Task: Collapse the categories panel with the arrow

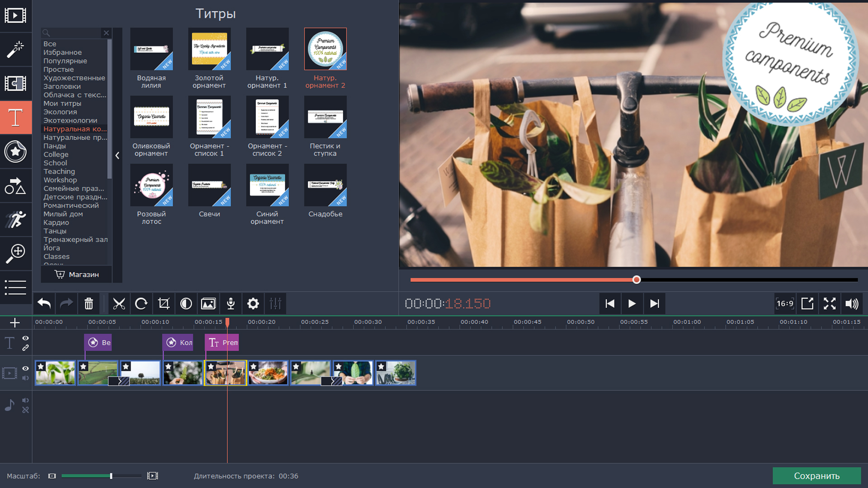Action: [117, 155]
